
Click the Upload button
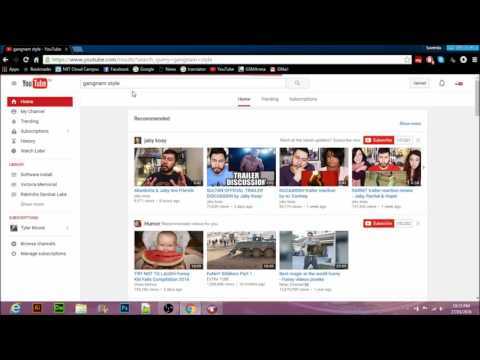pos(420,83)
